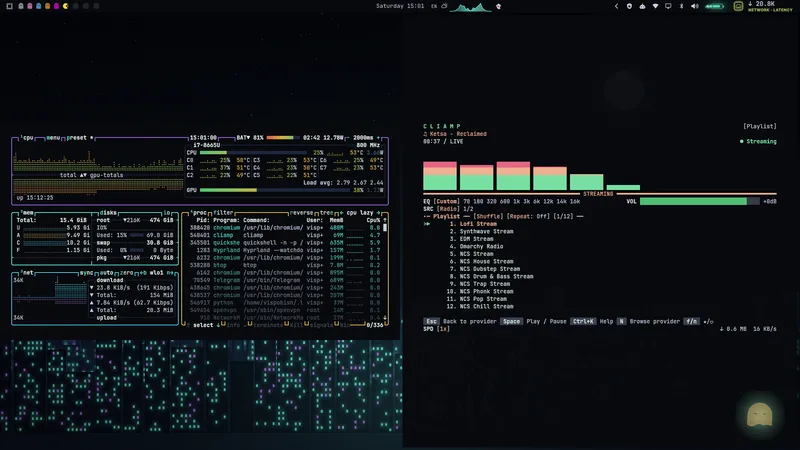Select process row python PID 546917
Screen dimensions: 800x450
(285, 303)
